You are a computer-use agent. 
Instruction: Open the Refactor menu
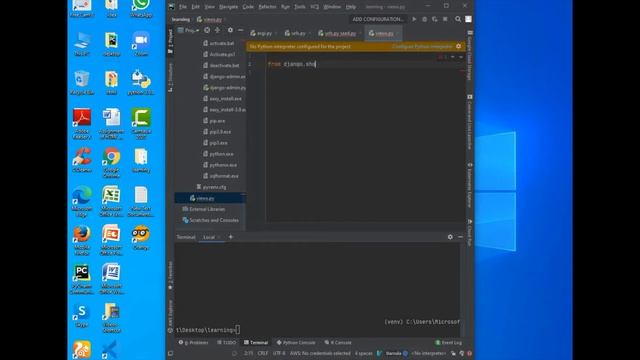pyautogui.click(x=267, y=7)
